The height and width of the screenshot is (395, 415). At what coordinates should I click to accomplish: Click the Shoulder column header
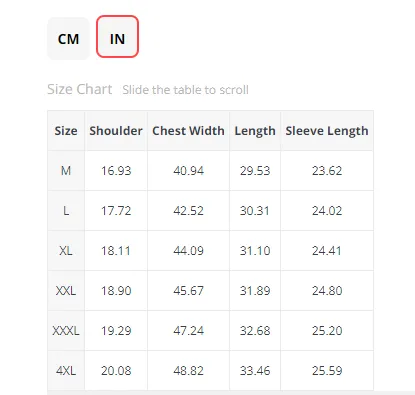[116, 131]
